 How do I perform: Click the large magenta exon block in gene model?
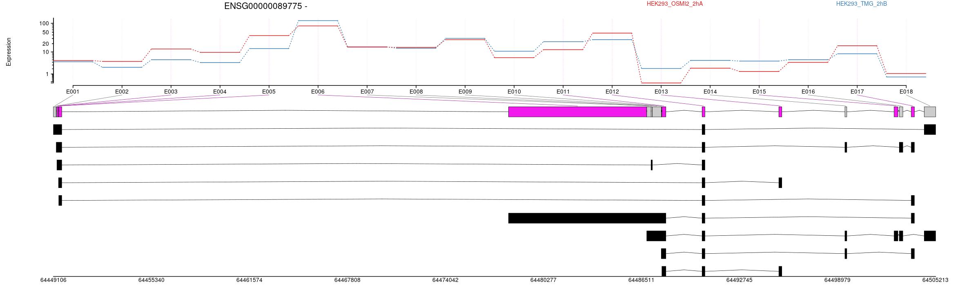point(577,112)
